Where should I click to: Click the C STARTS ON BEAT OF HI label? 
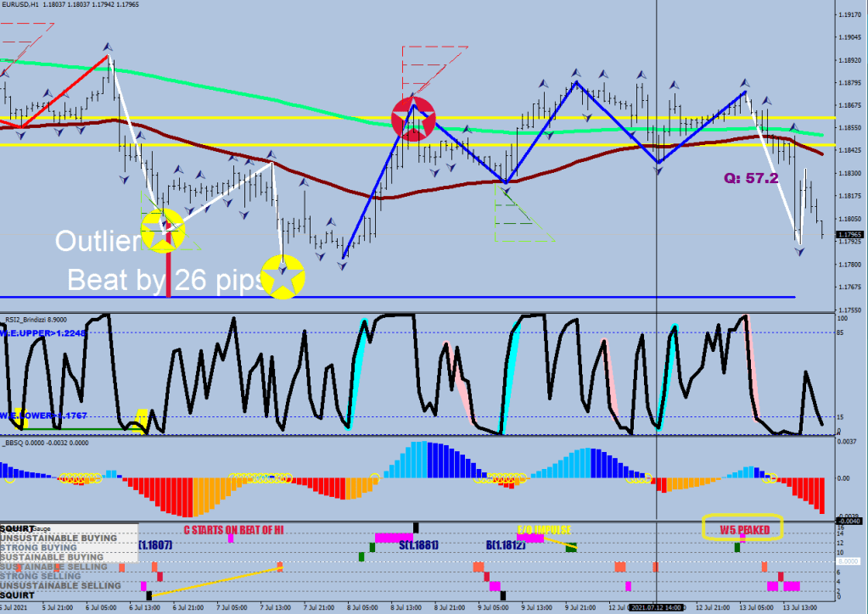coord(233,529)
